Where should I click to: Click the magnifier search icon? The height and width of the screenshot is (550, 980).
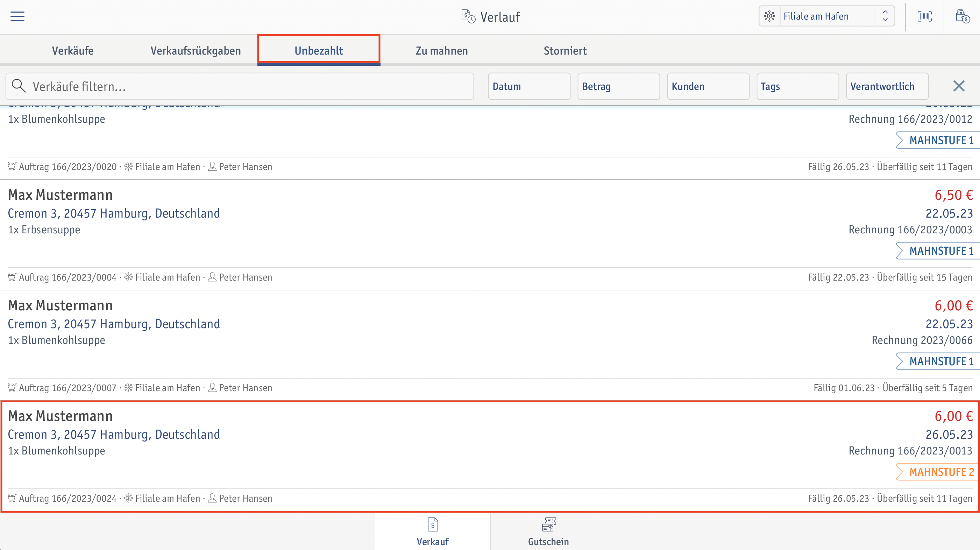19,86
